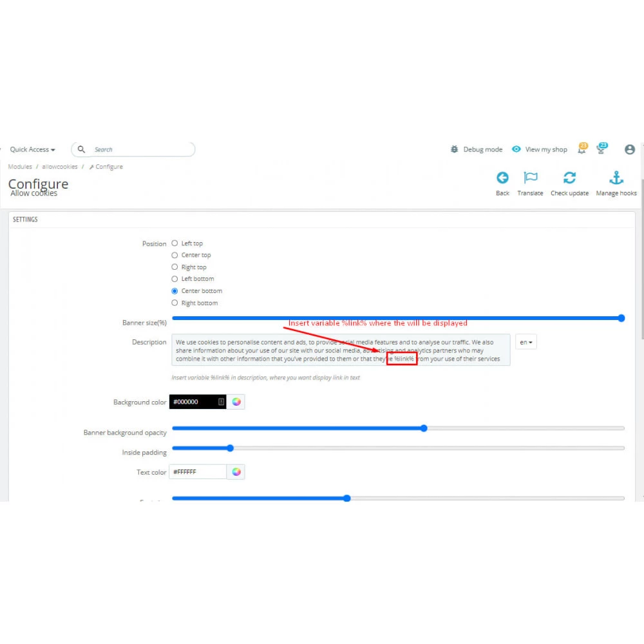The height and width of the screenshot is (644, 644).
Task: Select Left bottom position
Action: point(175,279)
